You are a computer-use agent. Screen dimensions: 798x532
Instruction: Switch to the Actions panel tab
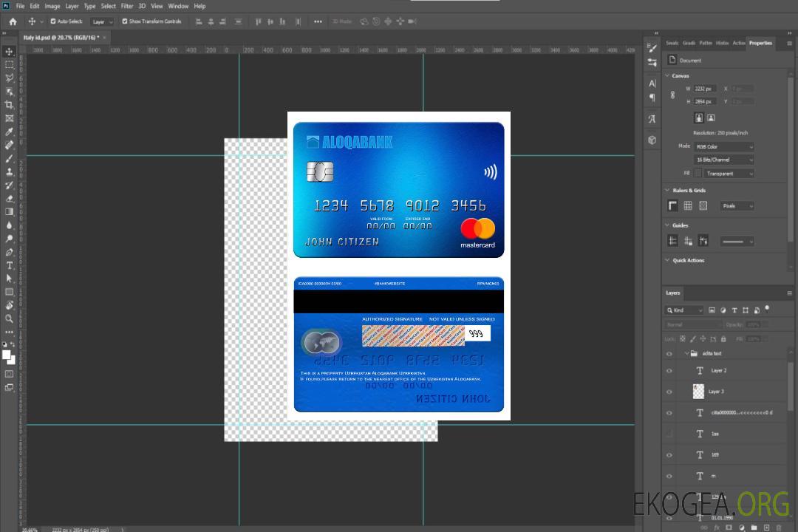(738, 44)
